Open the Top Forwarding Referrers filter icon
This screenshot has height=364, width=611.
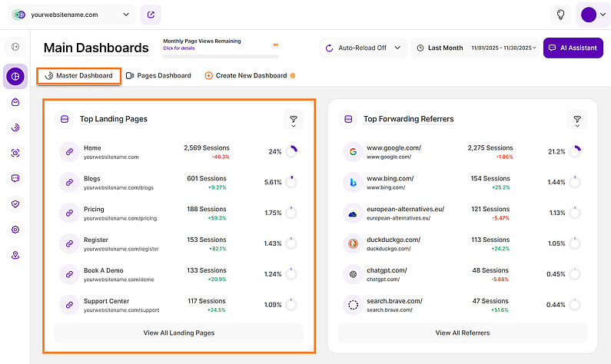click(x=577, y=120)
